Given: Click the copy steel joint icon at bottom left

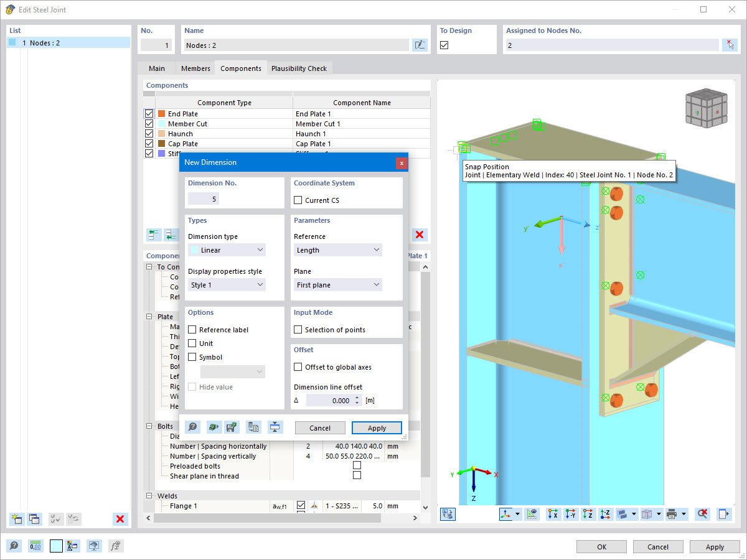Looking at the screenshot, I should click(x=33, y=518).
